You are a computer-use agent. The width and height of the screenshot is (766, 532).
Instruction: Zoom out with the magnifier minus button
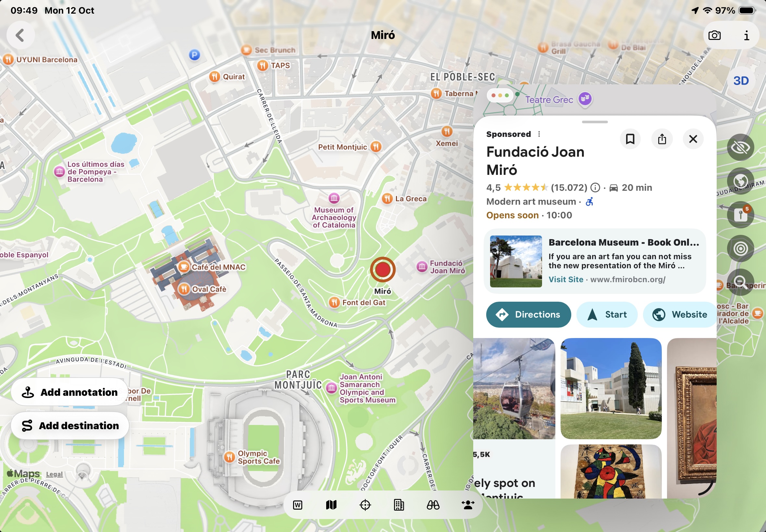[740, 282]
